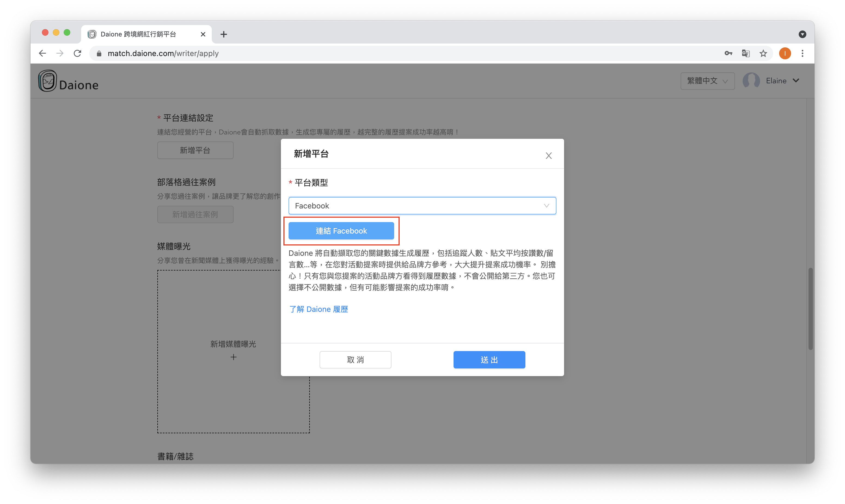Image resolution: width=845 pixels, height=504 pixels.
Task: Open the 了解 Daione 履歷 link
Action: click(318, 309)
